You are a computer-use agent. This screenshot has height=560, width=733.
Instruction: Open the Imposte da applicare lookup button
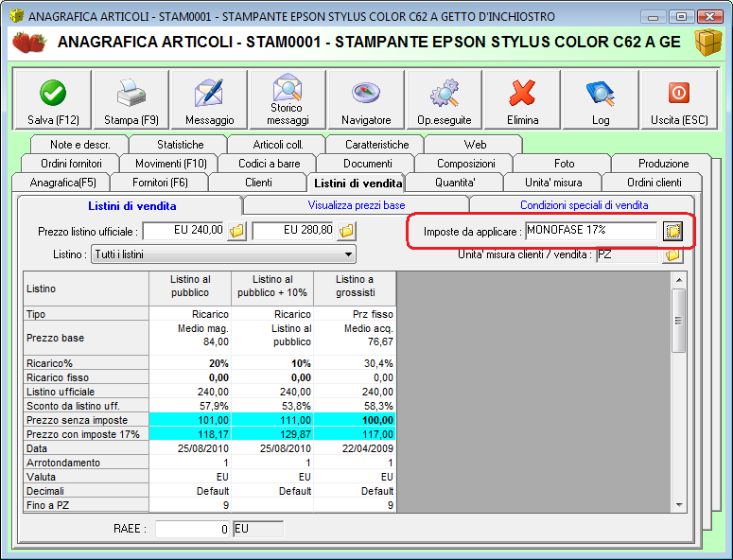[x=672, y=231]
